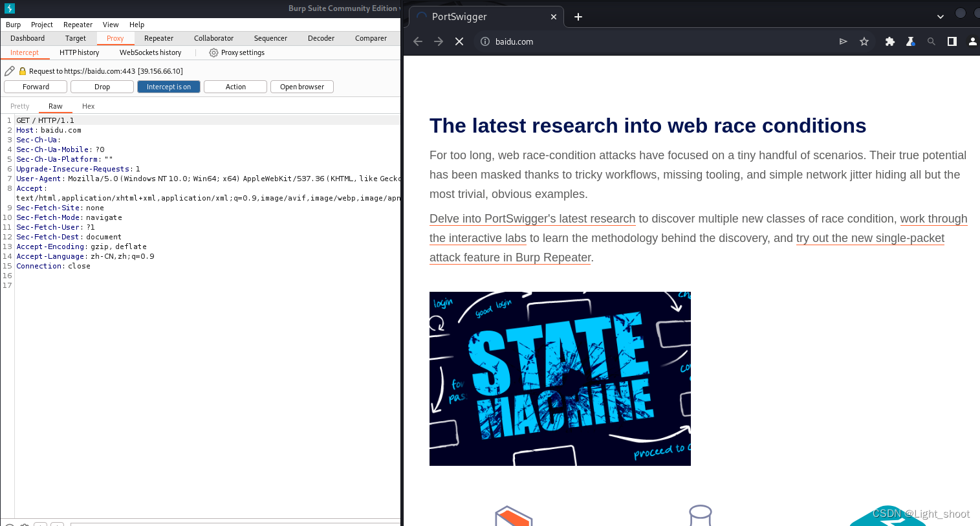The height and width of the screenshot is (526, 980).
Task: Click the 'Accept-Encoding: gzip, deflate' header line
Action: pos(82,247)
